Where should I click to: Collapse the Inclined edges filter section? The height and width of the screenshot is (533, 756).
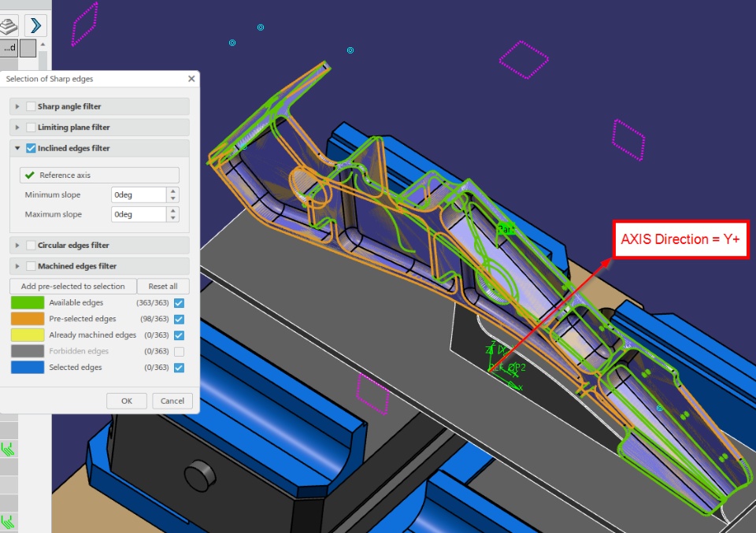17,148
